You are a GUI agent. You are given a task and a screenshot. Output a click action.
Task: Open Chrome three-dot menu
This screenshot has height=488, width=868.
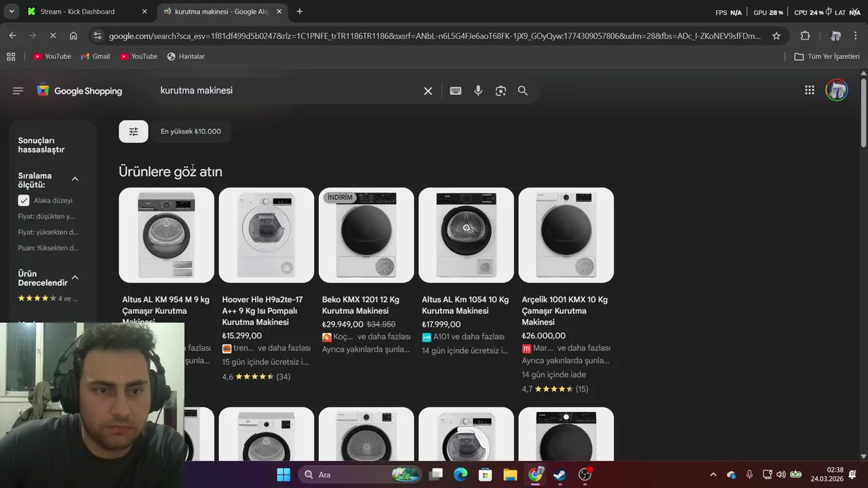856,36
